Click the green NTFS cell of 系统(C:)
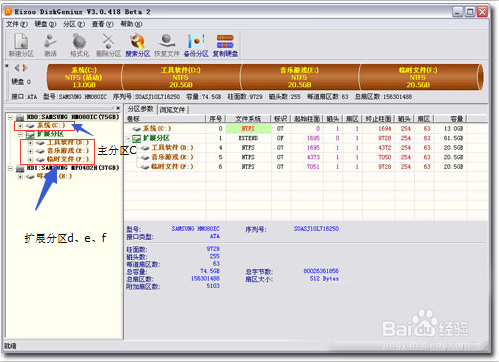This screenshot has width=499, height=362. pos(248,129)
